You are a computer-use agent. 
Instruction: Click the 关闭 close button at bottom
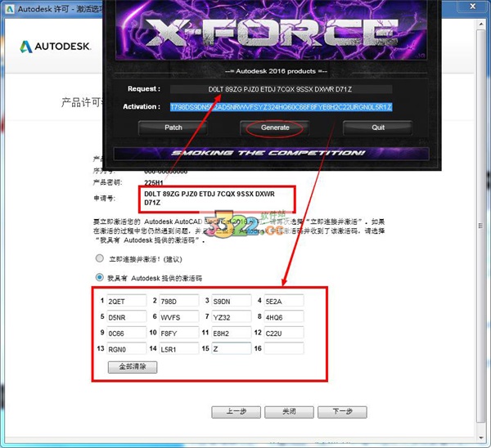289,412
